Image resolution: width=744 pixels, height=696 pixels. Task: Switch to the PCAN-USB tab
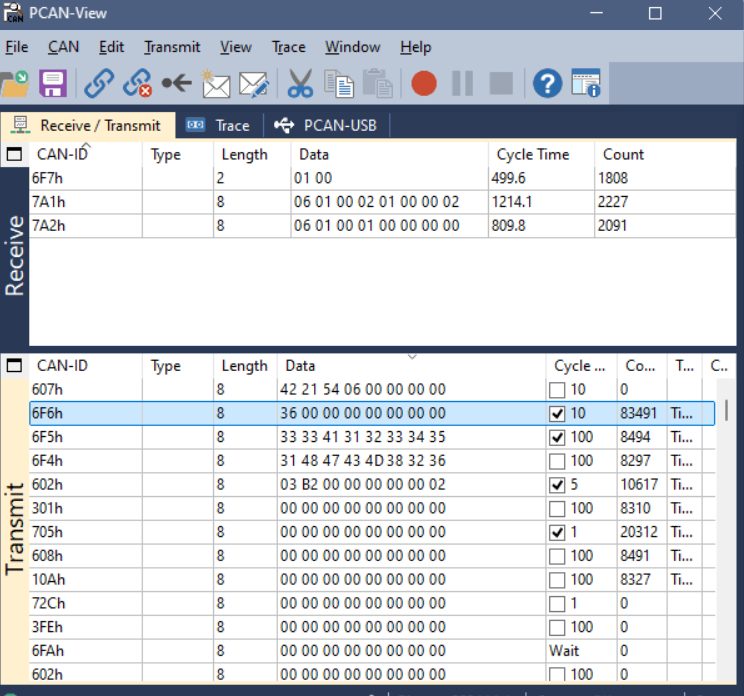pyautogui.click(x=326, y=126)
